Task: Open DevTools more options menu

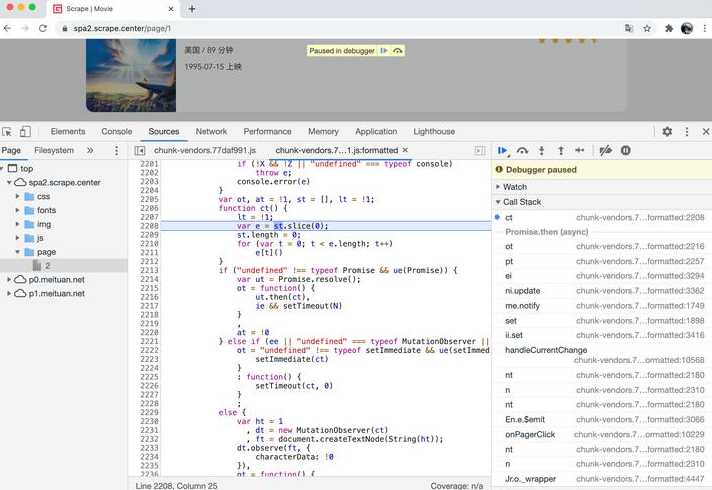Action: pos(687,132)
